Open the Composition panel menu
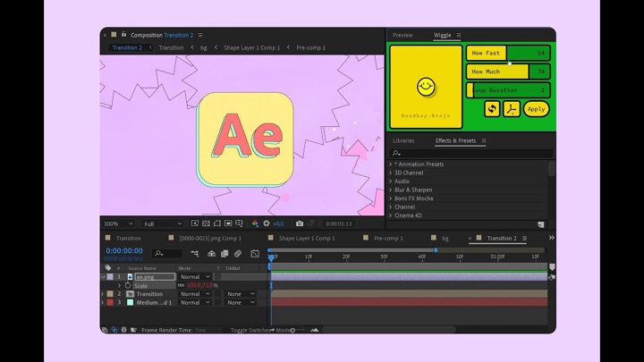This screenshot has width=644, height=362. 200,35
